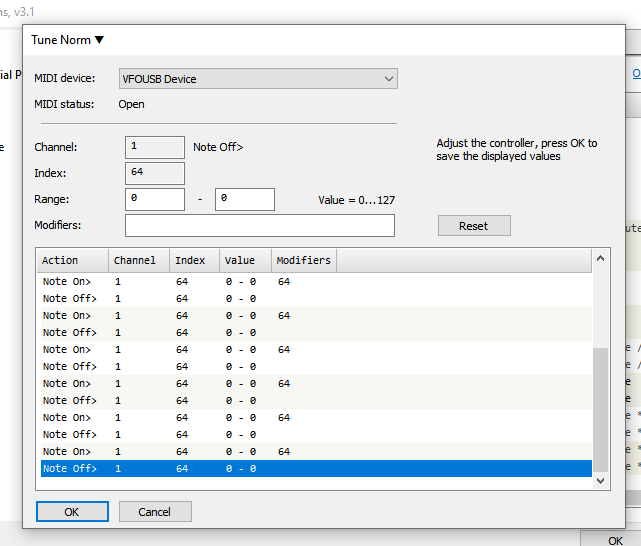Click the Channel column header
641x546 pixels.
pyautogui.click(x=137, y=260)
